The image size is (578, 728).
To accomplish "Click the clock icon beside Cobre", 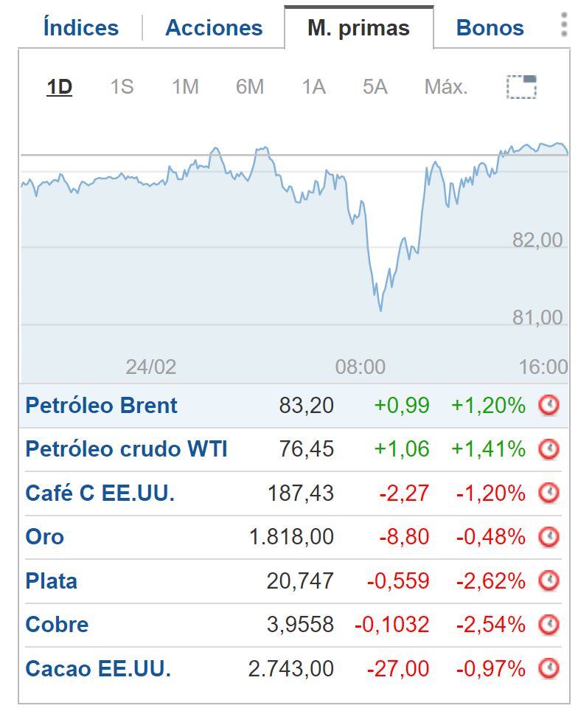I will pos(550,625).
